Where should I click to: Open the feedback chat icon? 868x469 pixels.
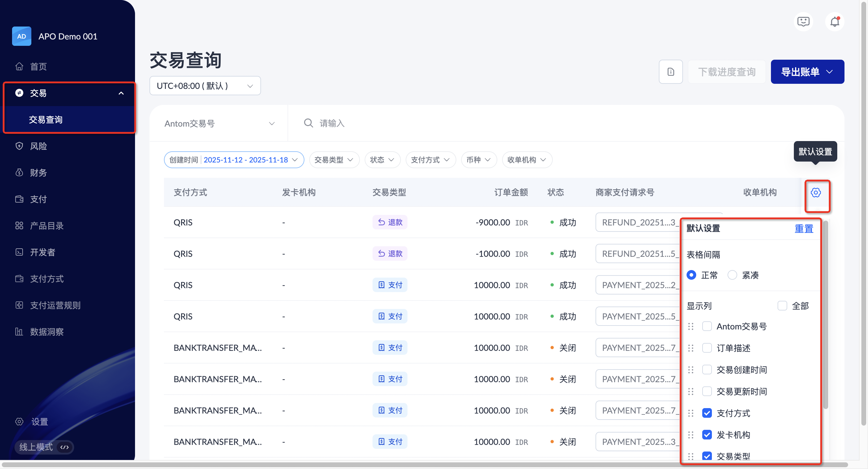point(803,22)
